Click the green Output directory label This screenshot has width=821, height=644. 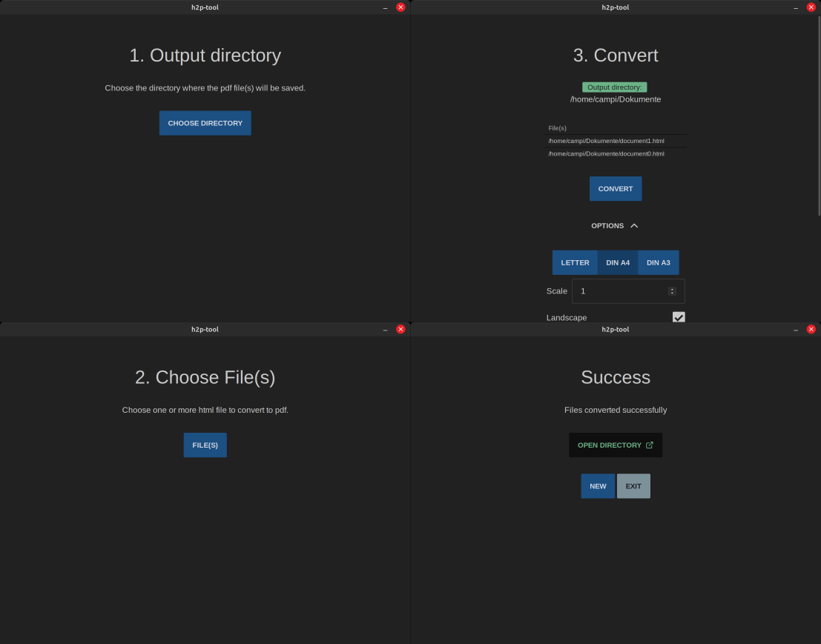coord(615,87)
